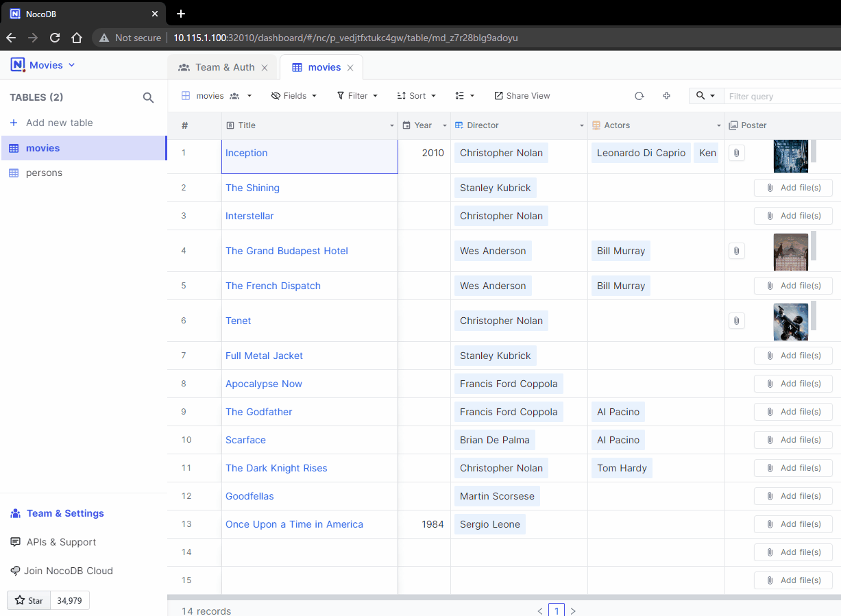The image size is (841, 616).
Task: Open the Title column header dropdown
Action: 391,125
